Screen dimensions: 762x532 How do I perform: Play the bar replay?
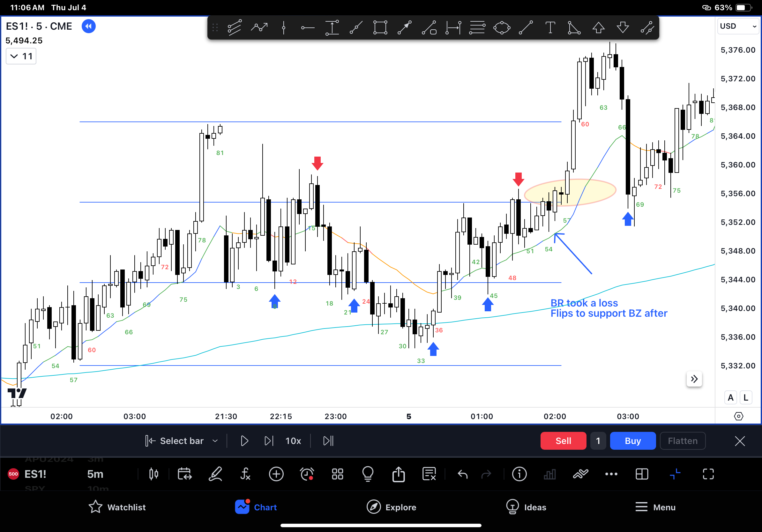coord(244,441)
